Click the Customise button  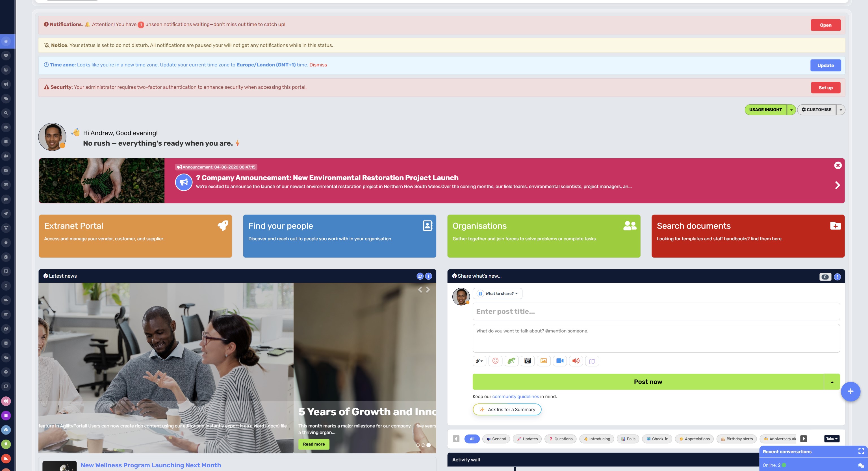[x=817, y=110]
